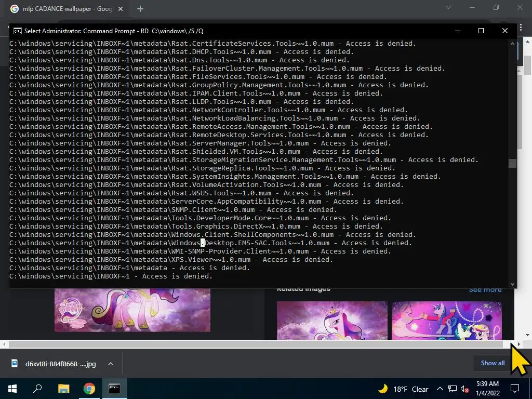Open the Action Center notifications icon
Viewport: 532px width, 399px height.
[x=515, y=389]
